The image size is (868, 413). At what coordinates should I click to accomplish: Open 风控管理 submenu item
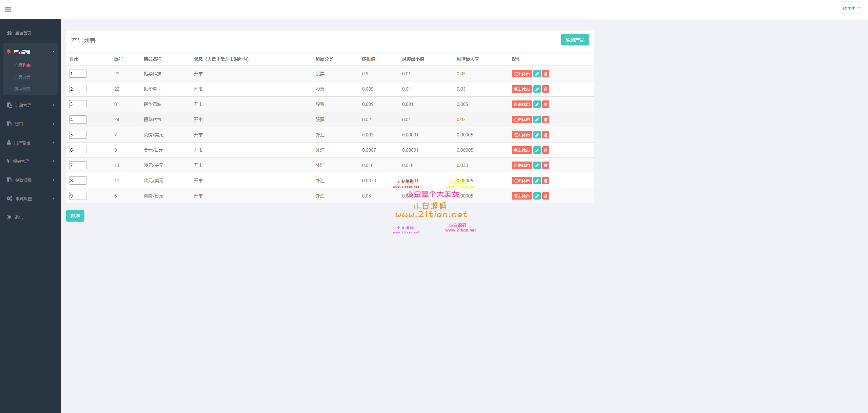pos(22,89)
